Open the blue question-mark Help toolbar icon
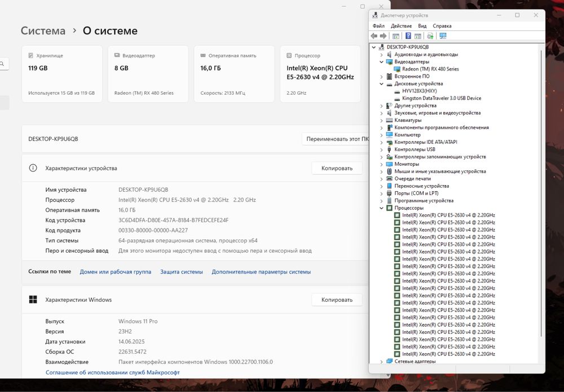 pos(408,36)
